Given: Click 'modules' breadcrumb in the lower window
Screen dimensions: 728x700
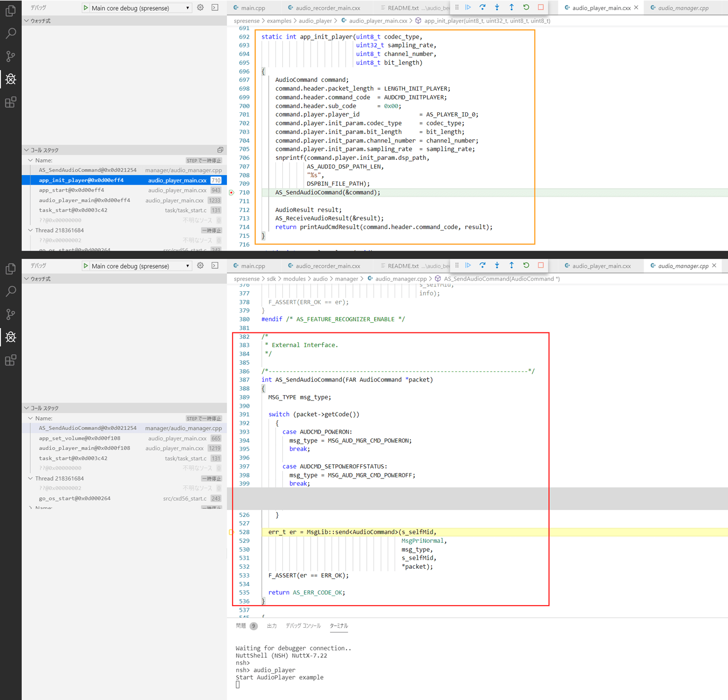Looking at the screenshot, I should [294, 279].
